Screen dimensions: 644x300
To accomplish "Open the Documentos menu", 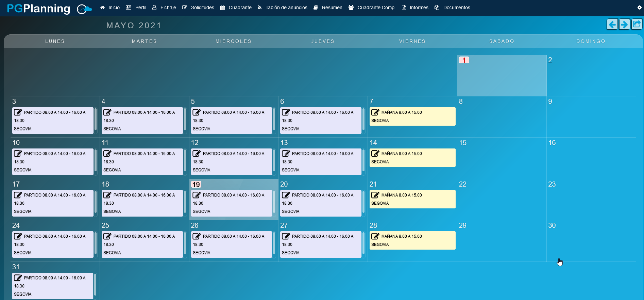I will [x=452, y=7].
